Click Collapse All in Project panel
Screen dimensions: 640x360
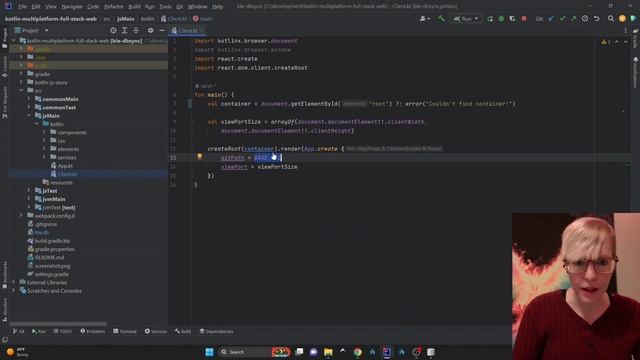(x=136, y=31)
